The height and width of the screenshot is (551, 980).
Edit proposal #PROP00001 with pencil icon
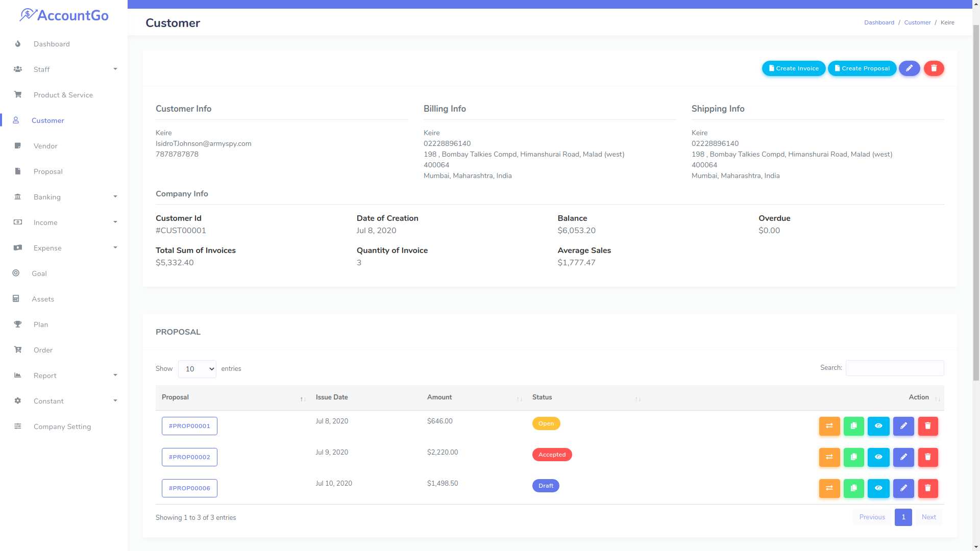pyautogui.click(x=903, y=427)
